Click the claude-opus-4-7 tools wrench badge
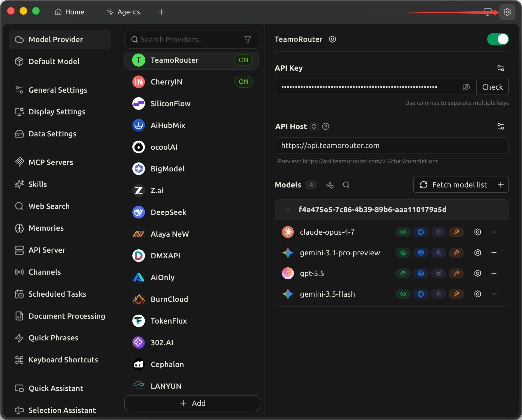The width and height of the screenshot is (522, 420). click(456, 232)
